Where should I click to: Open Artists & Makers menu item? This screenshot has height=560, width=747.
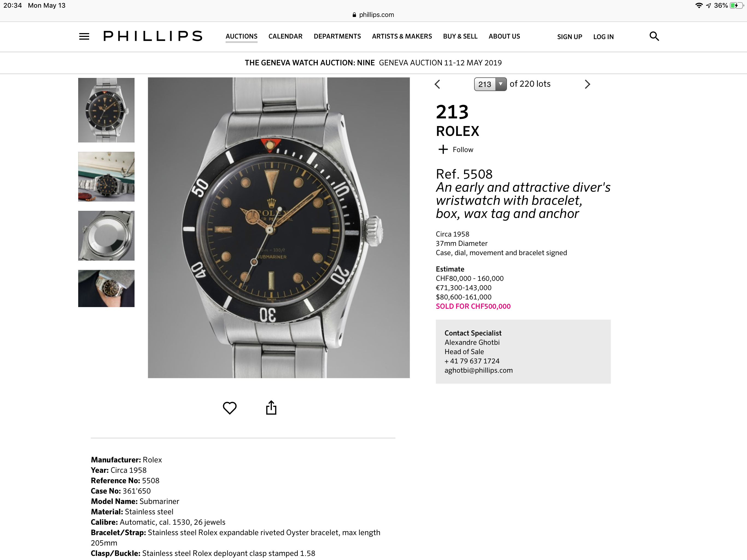(x=402, y=36)
